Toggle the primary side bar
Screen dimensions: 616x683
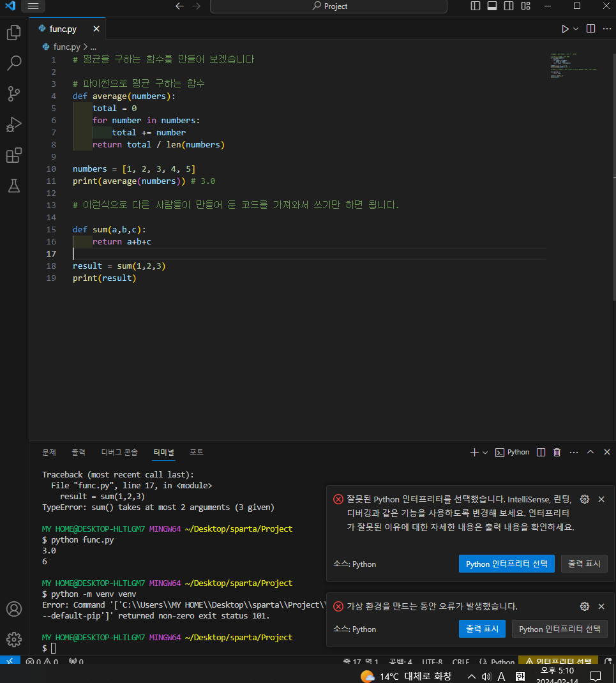[x=476, y=6]
